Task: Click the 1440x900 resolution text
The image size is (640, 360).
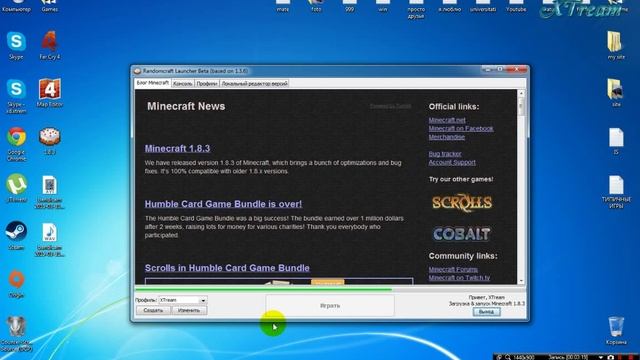Action: 524,357
